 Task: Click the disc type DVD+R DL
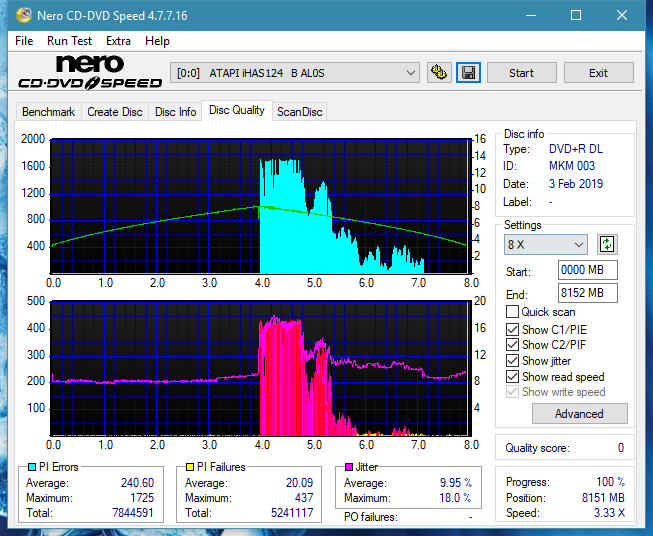click(576, 149)
